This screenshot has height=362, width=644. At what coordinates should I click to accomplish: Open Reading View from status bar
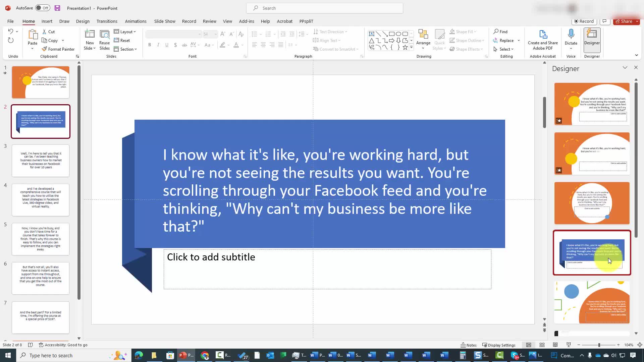(x=555, y=345)
